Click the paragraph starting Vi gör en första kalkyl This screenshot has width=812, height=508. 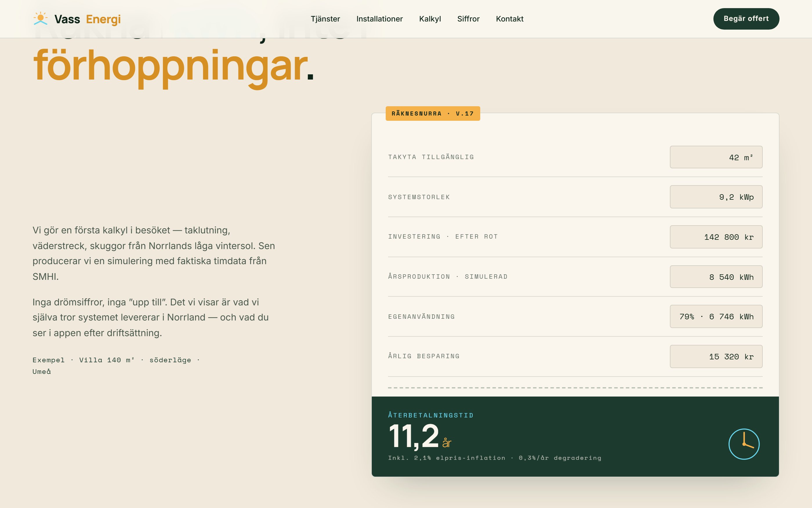point(154,253)
